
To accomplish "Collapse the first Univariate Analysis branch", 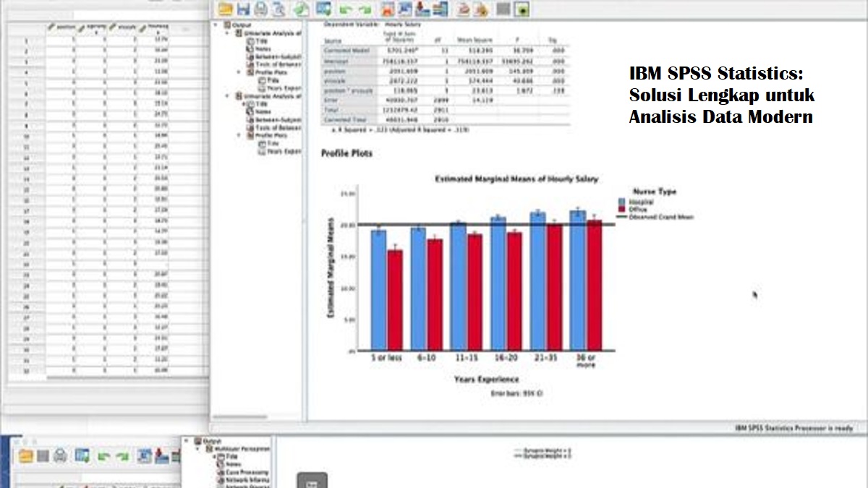I will (226, 33).
